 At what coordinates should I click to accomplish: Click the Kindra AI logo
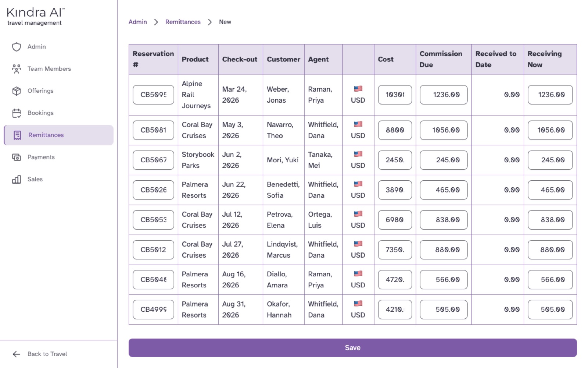[35, 17]
